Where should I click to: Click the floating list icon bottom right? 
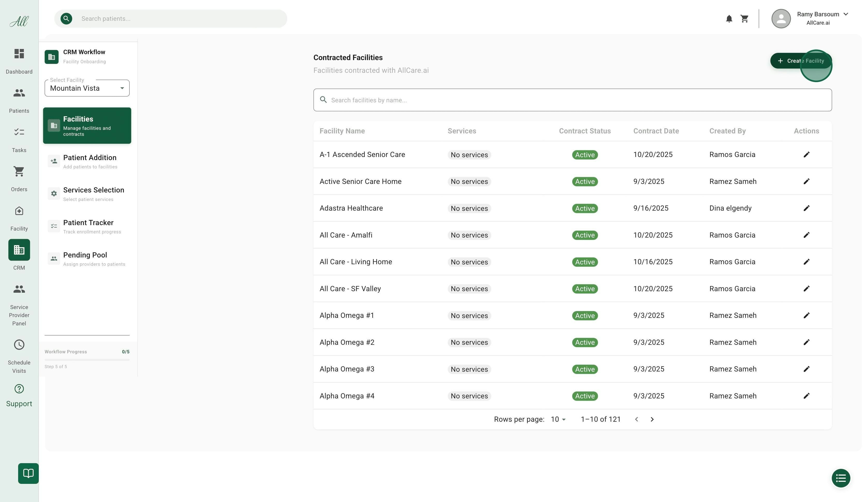click(841, 478)
